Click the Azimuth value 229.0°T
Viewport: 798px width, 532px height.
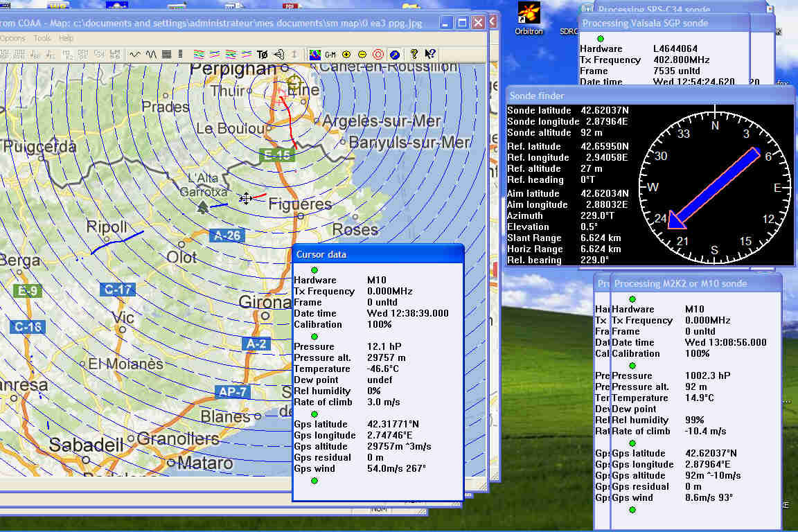[x=598, y=216]
